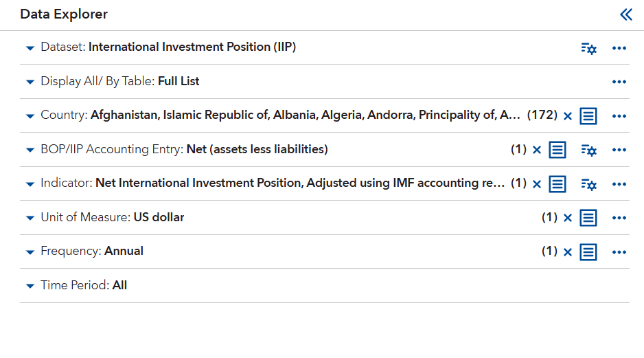Open Indicator selection list icon
The width and height of the screenshot is (644, 358).
[557, 184]
